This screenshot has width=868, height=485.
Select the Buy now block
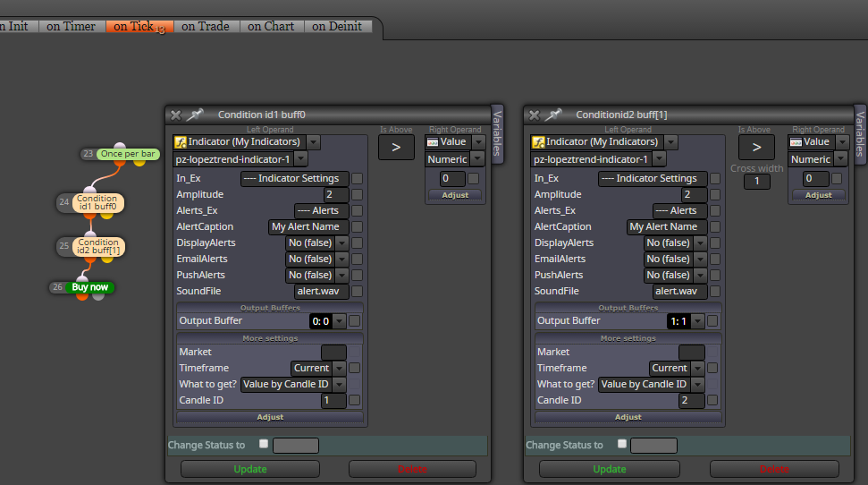point(89,287)
